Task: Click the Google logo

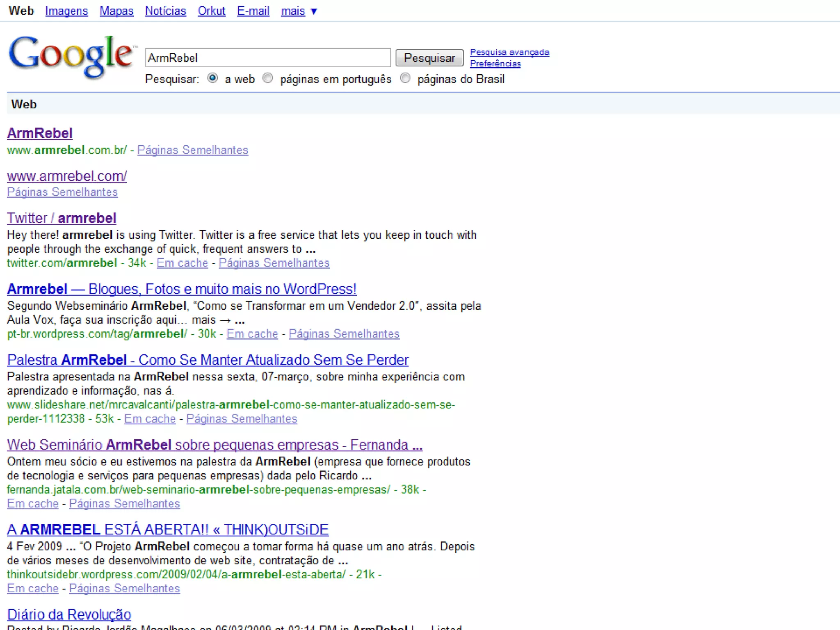Action: 71,56
